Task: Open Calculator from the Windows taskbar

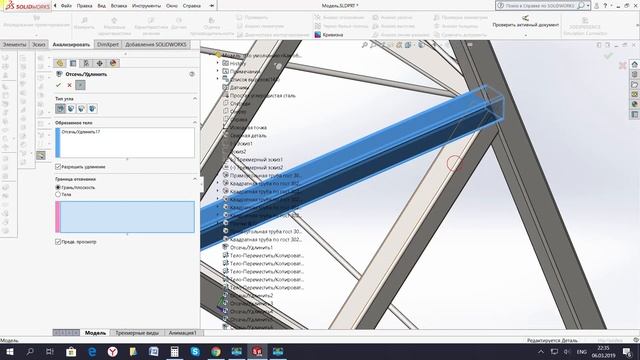Action: tap(174, 351)
